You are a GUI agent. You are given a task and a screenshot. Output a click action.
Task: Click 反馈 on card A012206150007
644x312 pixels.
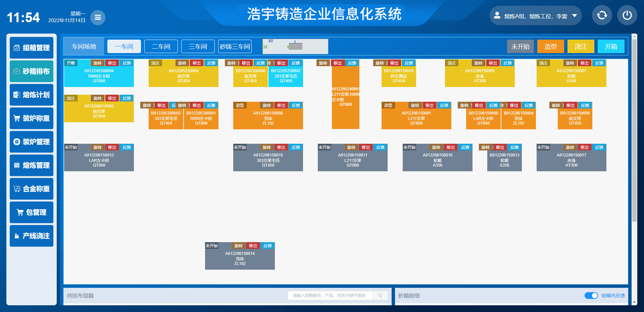pos(599,63)
